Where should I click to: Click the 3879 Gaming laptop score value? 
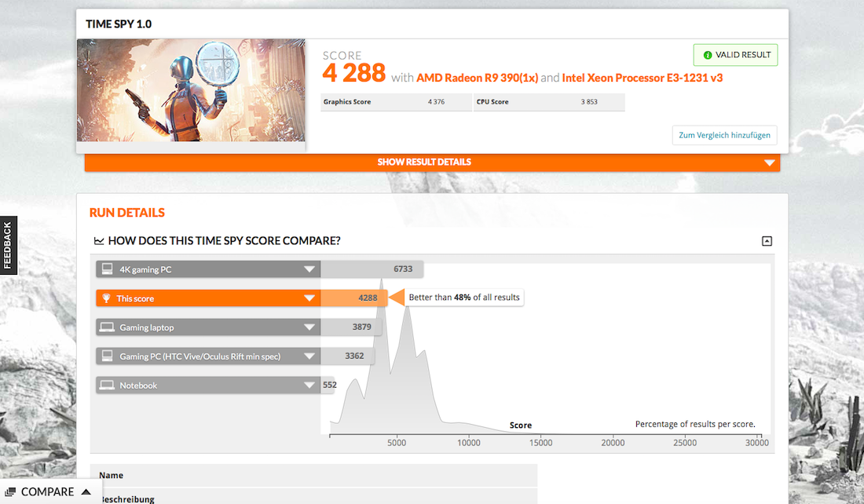(x=361, y=327)
